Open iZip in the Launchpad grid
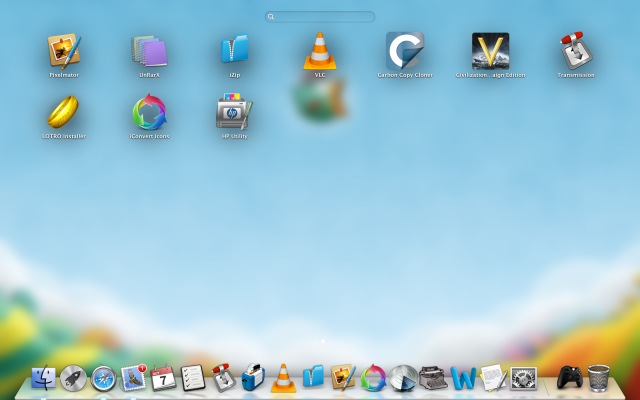The width and height of the screenshot is (640, 400). pyautogui.click(x=234, y=49)
